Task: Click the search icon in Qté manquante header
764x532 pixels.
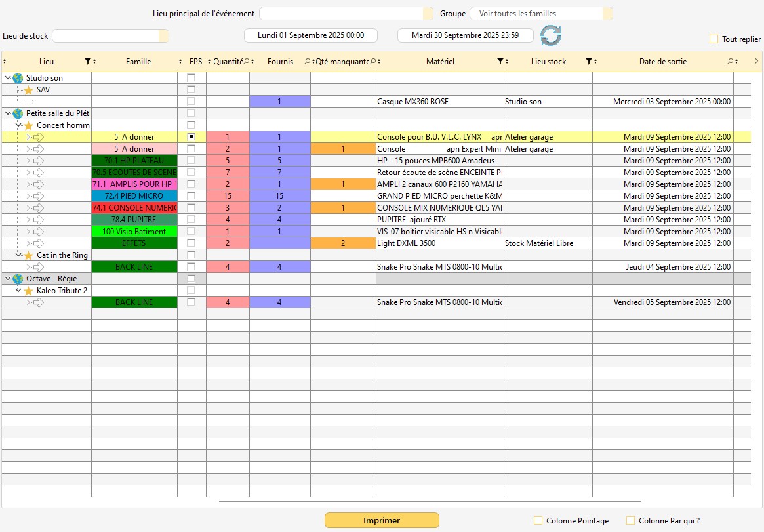Action: pyautogui.click(x=372, y=62)
